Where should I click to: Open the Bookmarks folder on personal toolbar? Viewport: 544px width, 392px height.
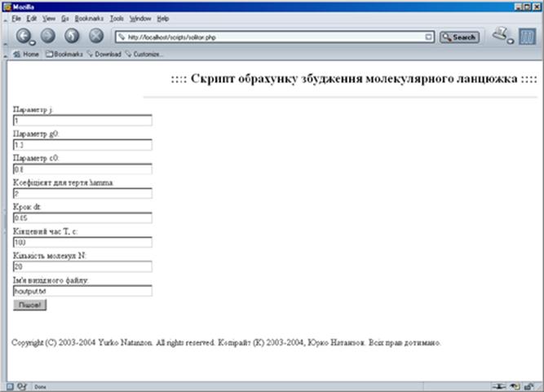(x=64, y=55)
